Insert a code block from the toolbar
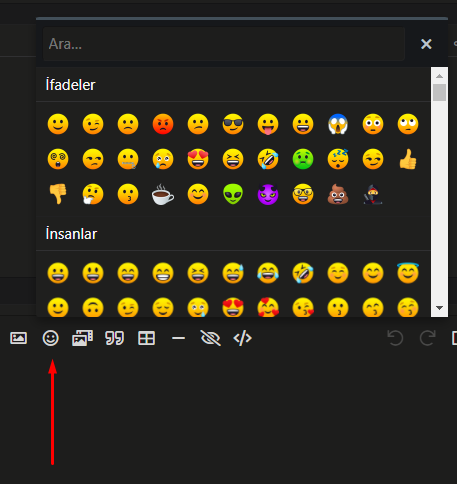This screenshot has width=457, height=484. pyautogui.click(x=242, y=338)
